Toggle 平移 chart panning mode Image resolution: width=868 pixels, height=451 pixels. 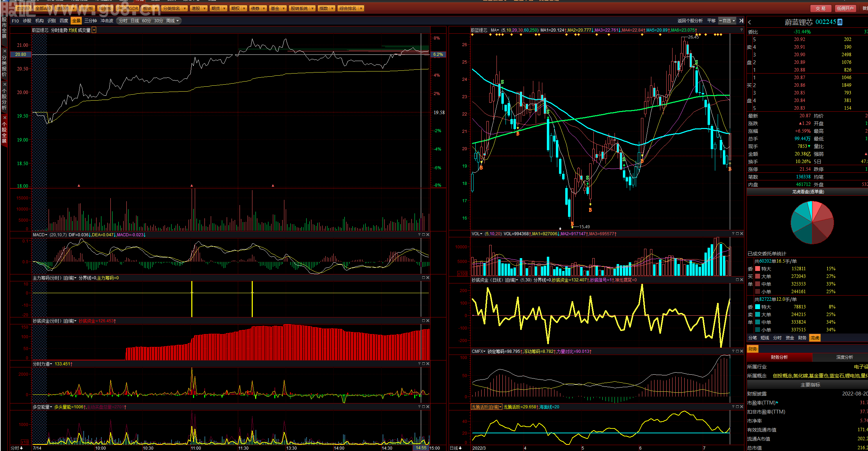(711, 21)
